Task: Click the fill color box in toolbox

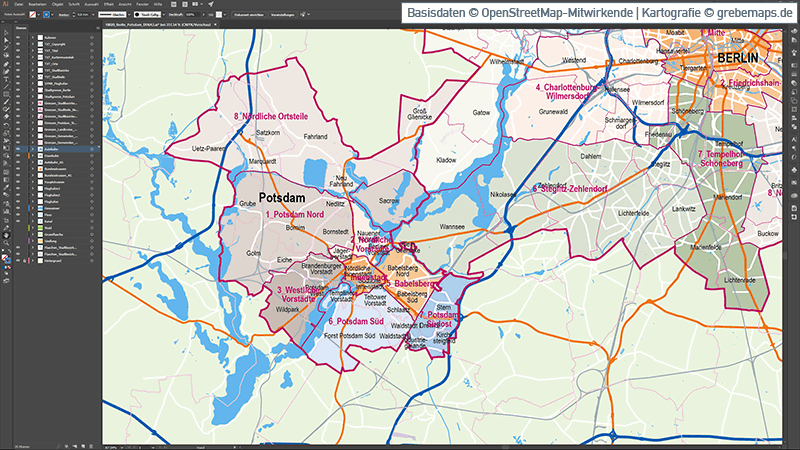Action: tap(4, 259)
